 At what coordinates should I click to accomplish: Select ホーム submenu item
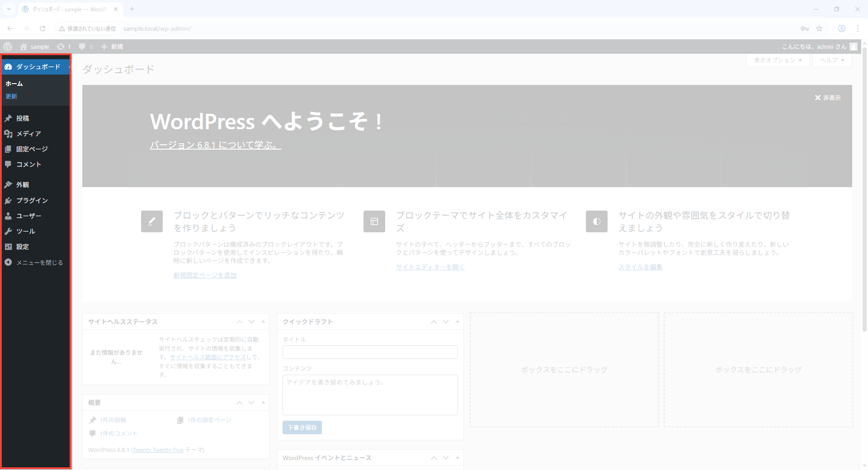tap(14, 84)
